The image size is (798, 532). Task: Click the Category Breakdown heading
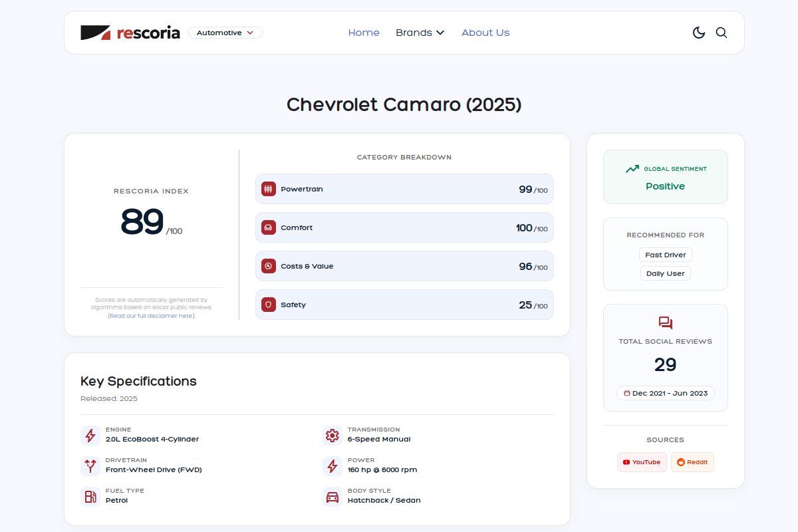pos(404,158)
